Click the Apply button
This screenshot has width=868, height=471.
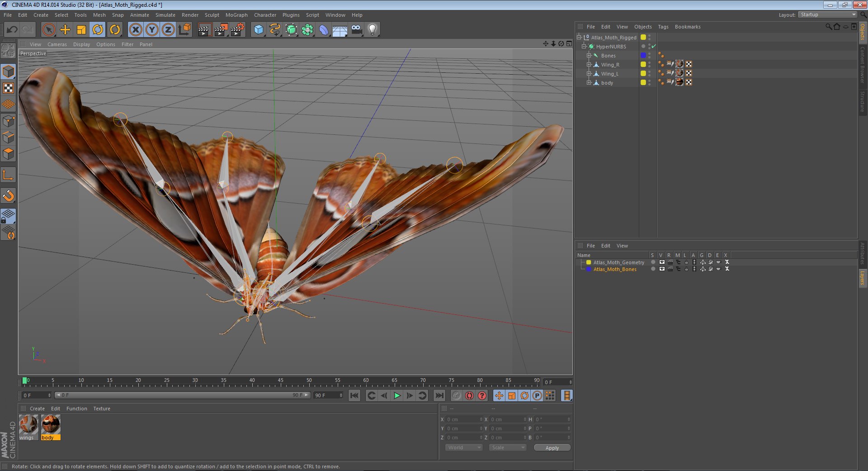click(552, 447)
